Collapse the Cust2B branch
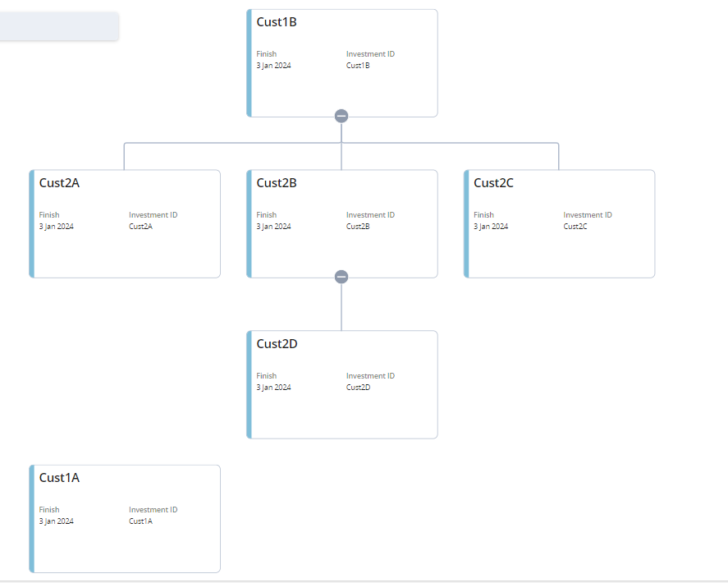The image size is (728, 583). (x=341, y=277)
